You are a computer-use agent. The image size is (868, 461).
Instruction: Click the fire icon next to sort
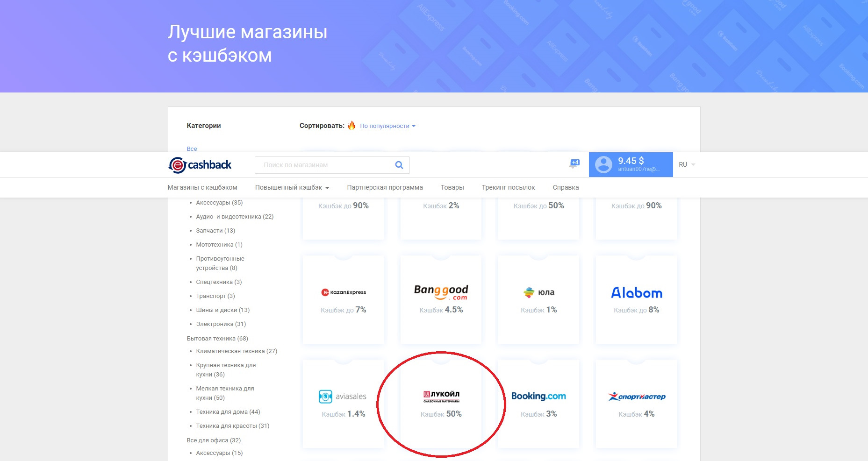(x=352, y=125)
